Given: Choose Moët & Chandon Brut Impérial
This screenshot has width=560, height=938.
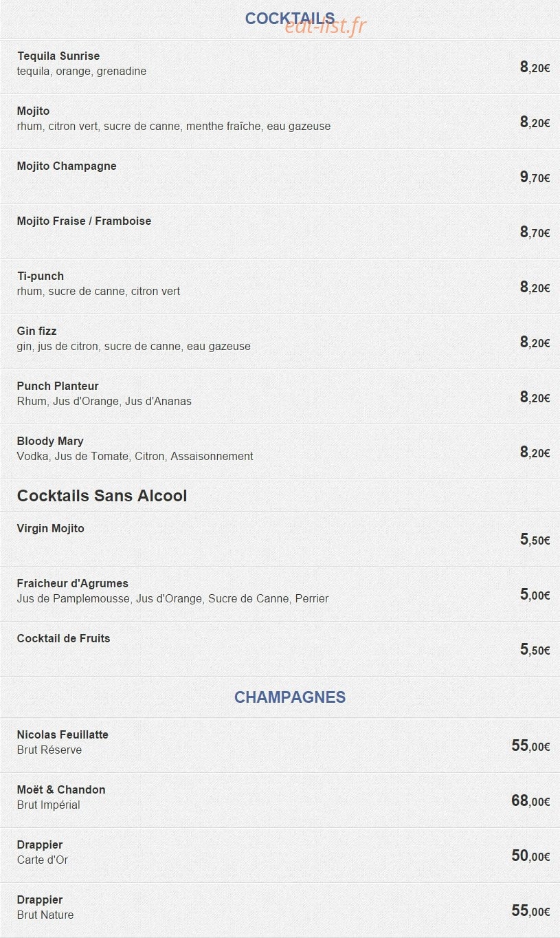Looking at the screenshot, I should [x=280, y=800].
